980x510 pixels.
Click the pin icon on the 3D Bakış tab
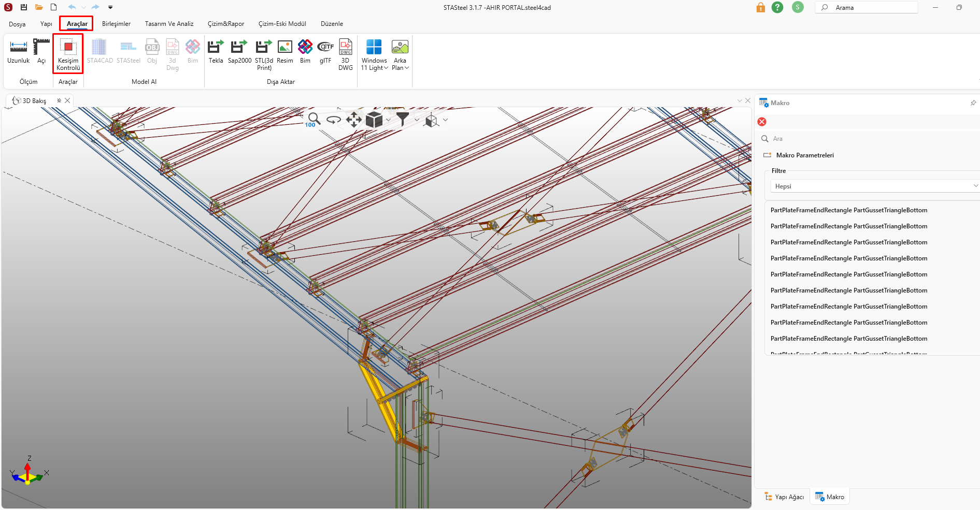coord(59,100)
